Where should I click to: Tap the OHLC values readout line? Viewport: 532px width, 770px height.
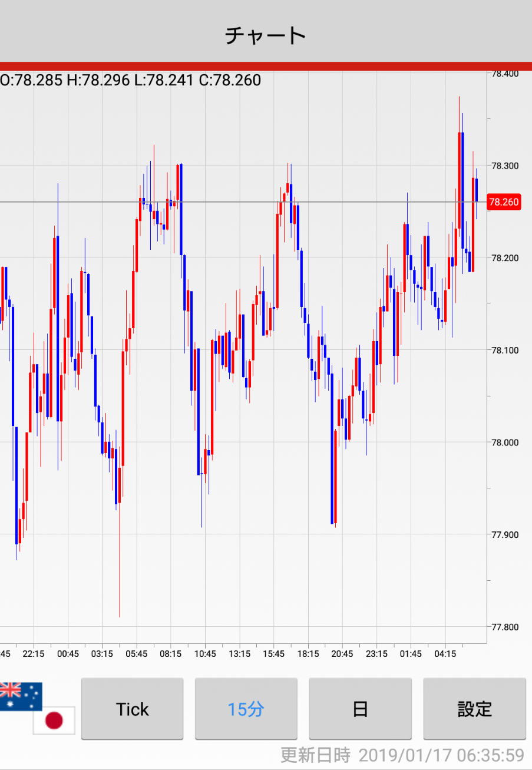click(x=131, y=80)
